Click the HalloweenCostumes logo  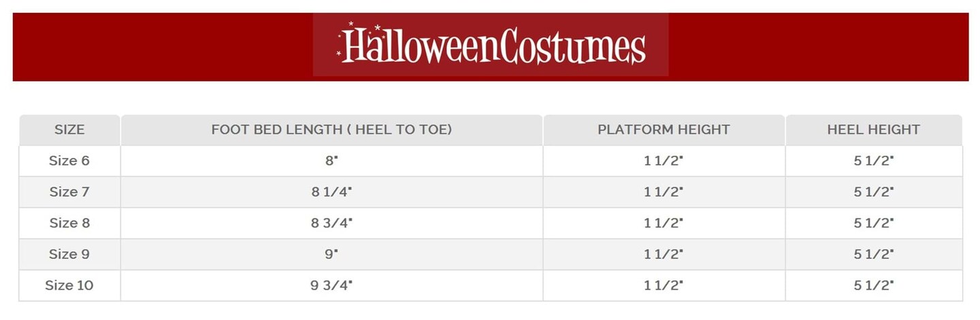[x=491, y=46]
